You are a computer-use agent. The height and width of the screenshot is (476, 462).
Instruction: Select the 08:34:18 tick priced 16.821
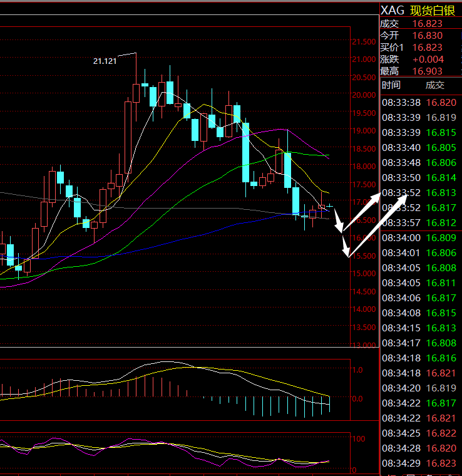pyautogui.click(x=419, y=373)
